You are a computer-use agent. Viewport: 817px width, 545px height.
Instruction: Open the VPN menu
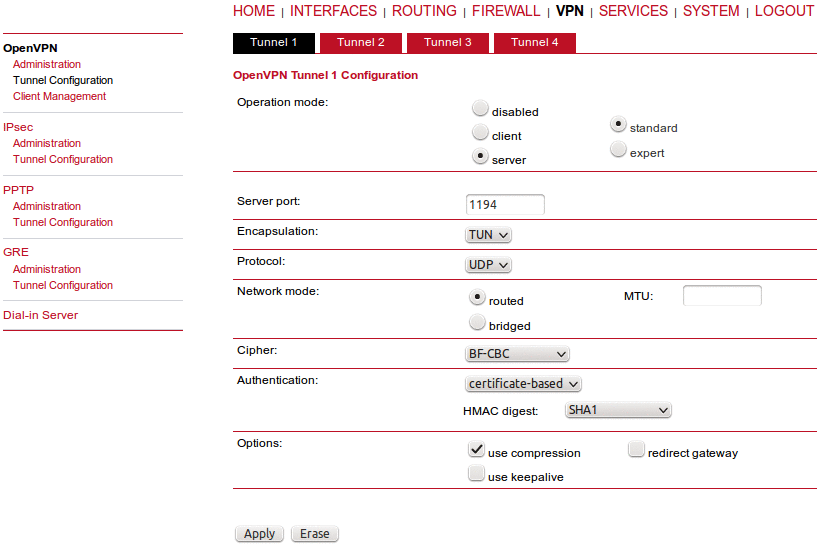(x=570, y=11)
